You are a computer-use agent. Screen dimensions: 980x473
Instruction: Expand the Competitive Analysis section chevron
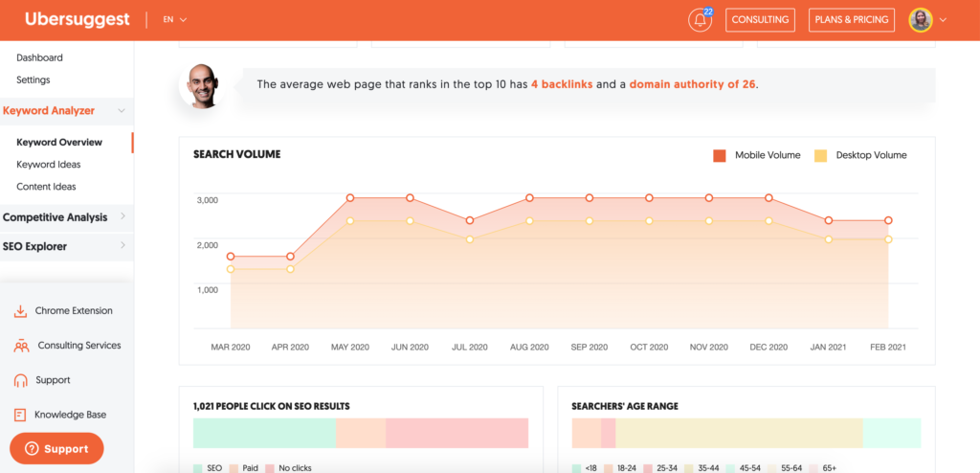(122, 216)
